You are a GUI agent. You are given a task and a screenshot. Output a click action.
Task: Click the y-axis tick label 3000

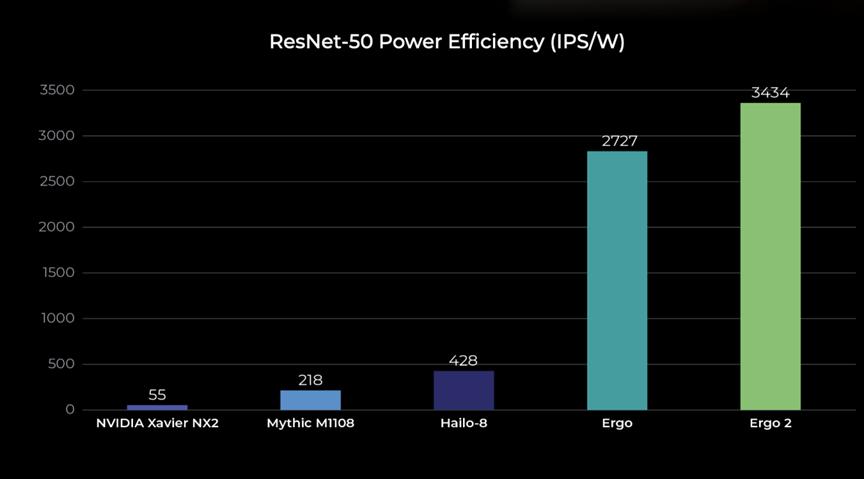coord(57,136)
